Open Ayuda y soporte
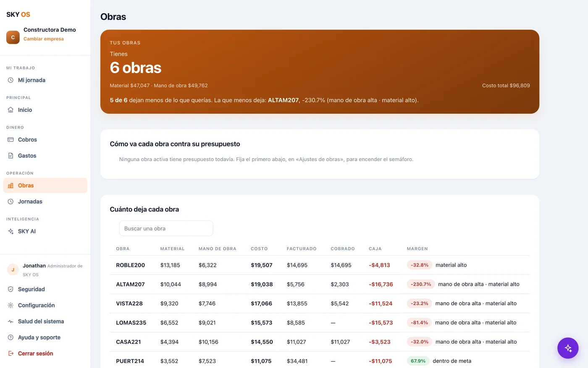This screenshot has height=368, width=588. click(x=45, y=337)
